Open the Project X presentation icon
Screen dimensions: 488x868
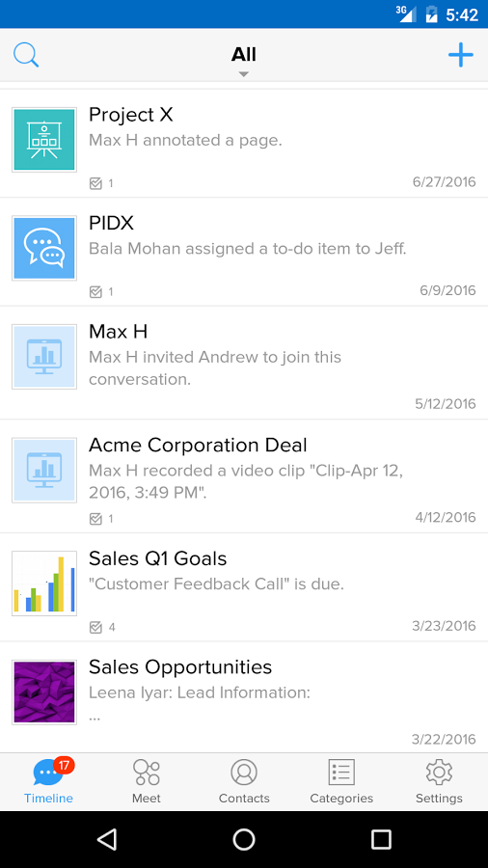pyautogui.click(x=44, y=140)
